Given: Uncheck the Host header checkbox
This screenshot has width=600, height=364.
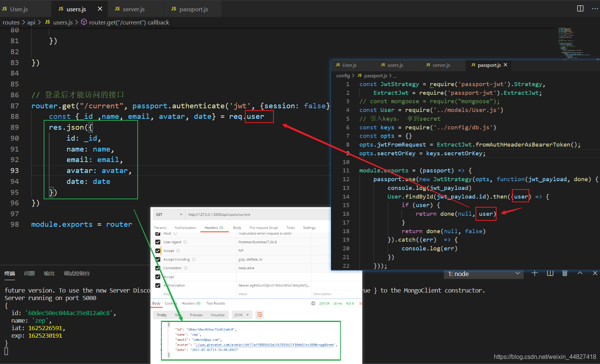Looking at the screenshot, I should [158, 234].
